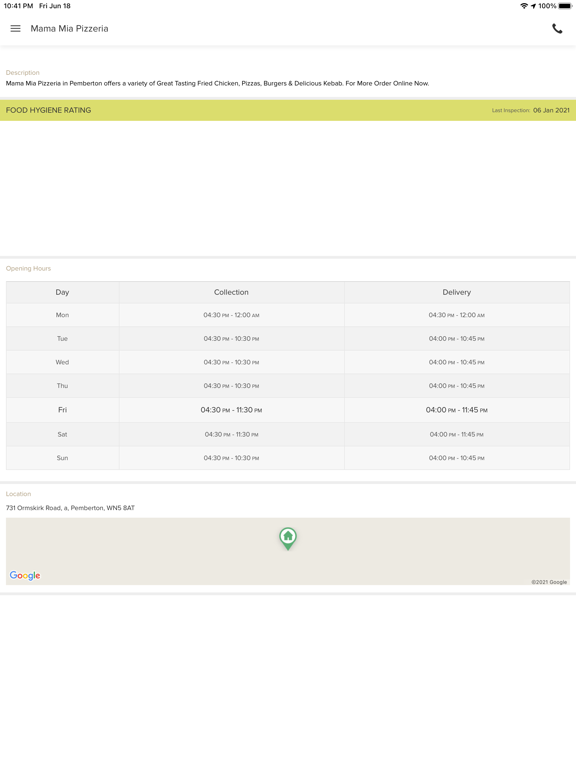Viewport: 576px width, 768px height.
Task: Tap the Wi-Fi icon in status bar
Action: tap(524, 6)
